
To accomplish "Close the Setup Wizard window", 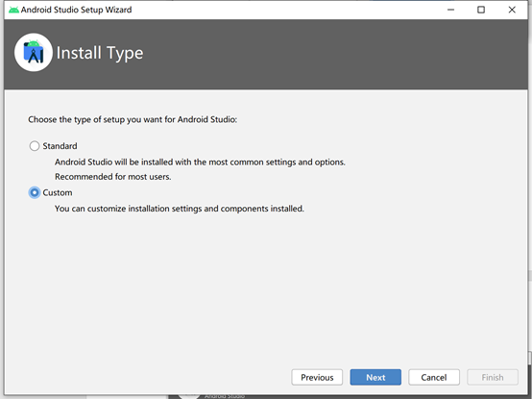I will (x=512, y=10).
